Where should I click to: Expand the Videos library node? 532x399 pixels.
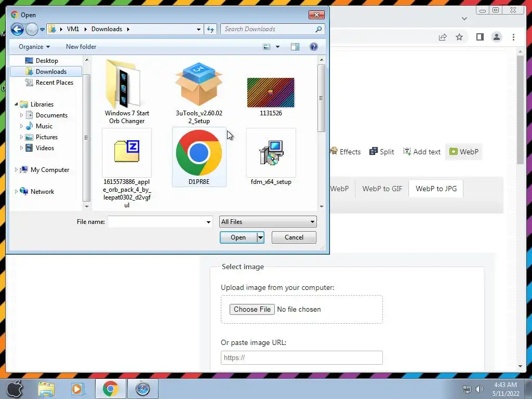(x=21, y=148)
